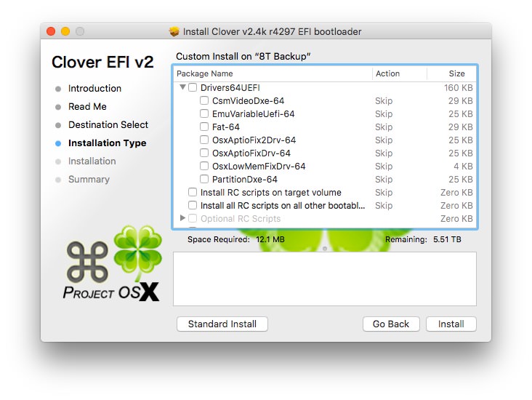Click the Remaining 5.51 TB text
Image resolution: width=532 pixels, height=400 pixels.
pos(423,239)
